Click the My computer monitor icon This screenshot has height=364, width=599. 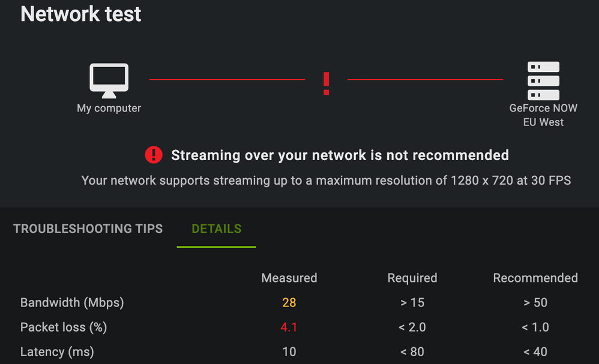tap(109, 80)
